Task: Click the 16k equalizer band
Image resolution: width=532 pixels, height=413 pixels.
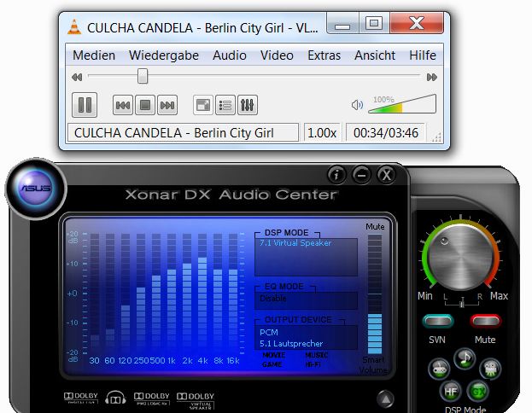Action: coord(233,294)
